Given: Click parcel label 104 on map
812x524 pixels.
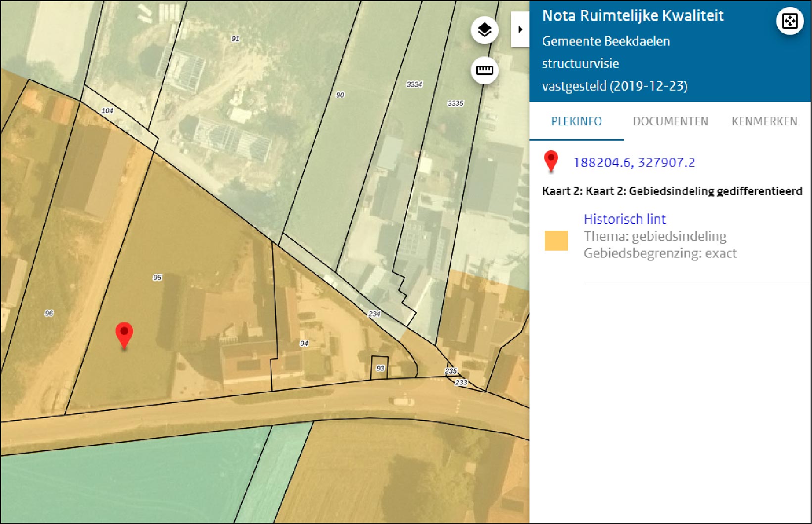Looking at the screenshot, I should tap(107, 110).
